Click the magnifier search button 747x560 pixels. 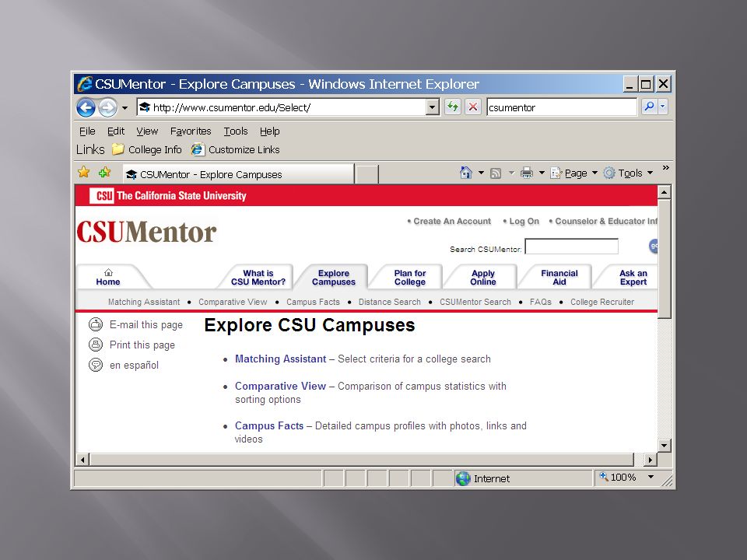649,107
